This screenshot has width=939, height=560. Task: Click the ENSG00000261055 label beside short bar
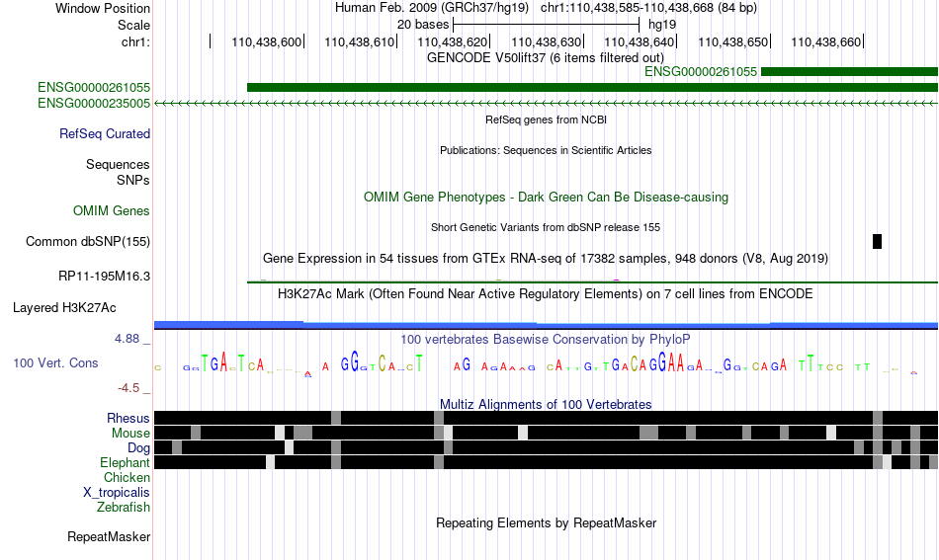[701, 72]
